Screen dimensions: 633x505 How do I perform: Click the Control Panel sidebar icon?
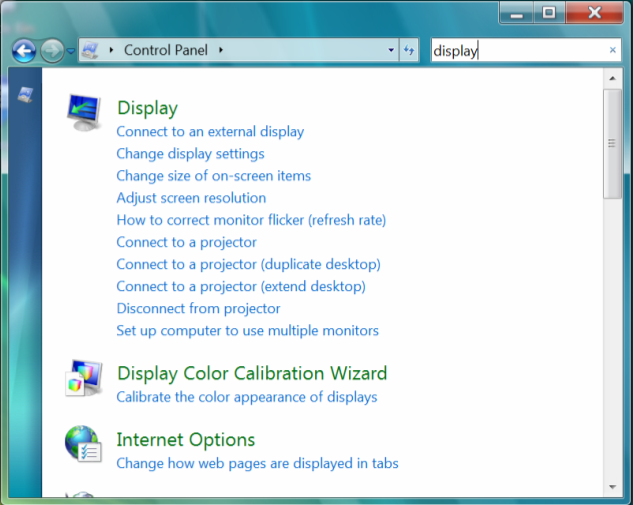click(25, 94)
